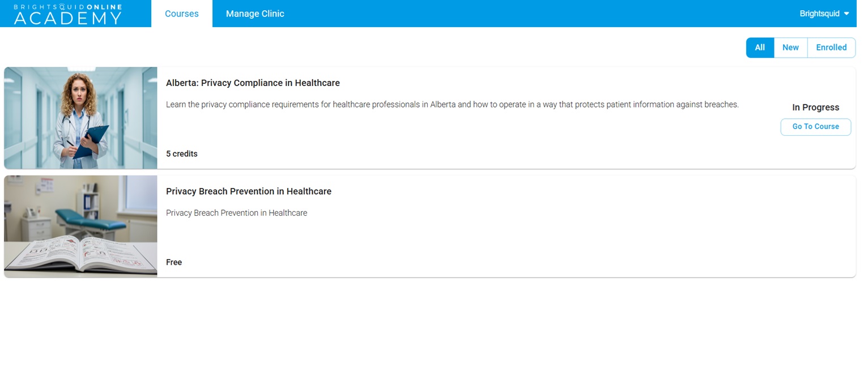Click the Alberta course description text
This screenshot has width=868, height=381.
coord(452,105)
